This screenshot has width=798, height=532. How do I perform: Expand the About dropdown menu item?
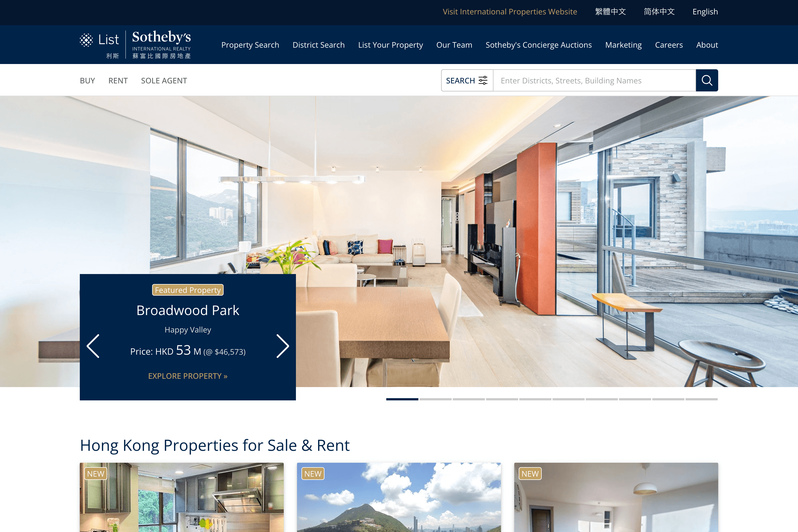pyautogui.click(x=707, y=45)
